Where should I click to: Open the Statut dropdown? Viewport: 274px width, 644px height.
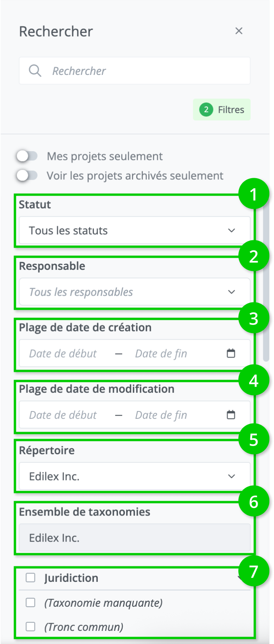(134, 231)
